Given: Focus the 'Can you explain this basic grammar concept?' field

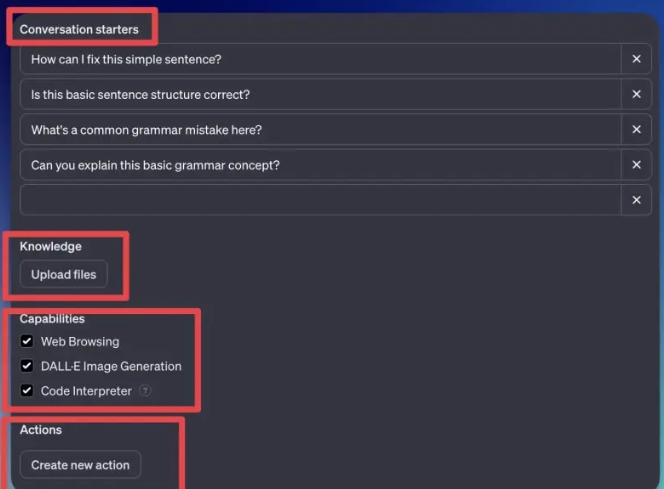Looking at the screenshot, I should (320, 165).
